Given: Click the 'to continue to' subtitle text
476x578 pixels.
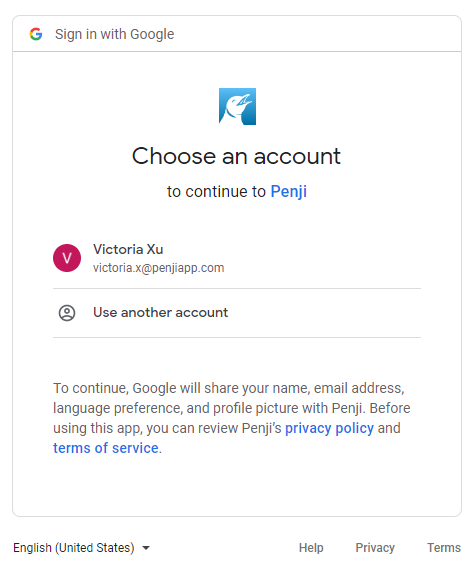Looking at the screenshot, I should [x=216, y=191].
